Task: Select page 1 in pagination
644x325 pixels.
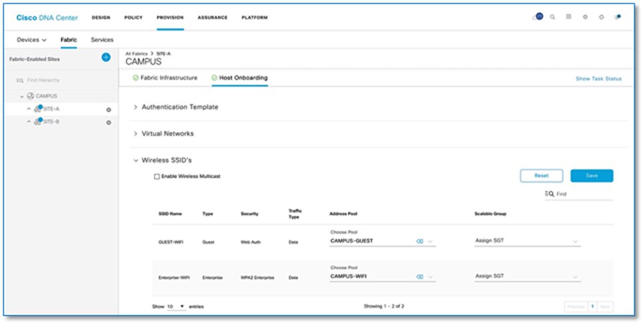Action: point(592,307)
